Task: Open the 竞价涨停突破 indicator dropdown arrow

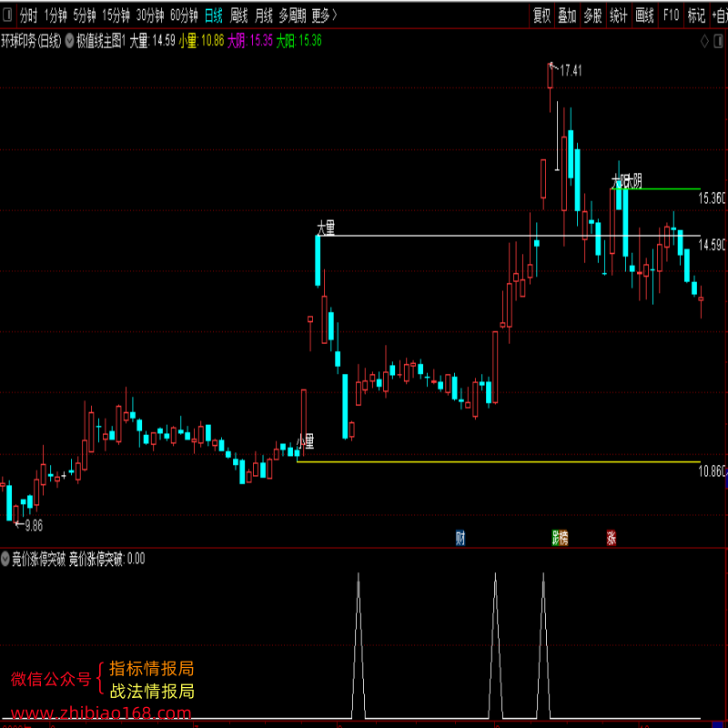Action: tap(5, 559)
